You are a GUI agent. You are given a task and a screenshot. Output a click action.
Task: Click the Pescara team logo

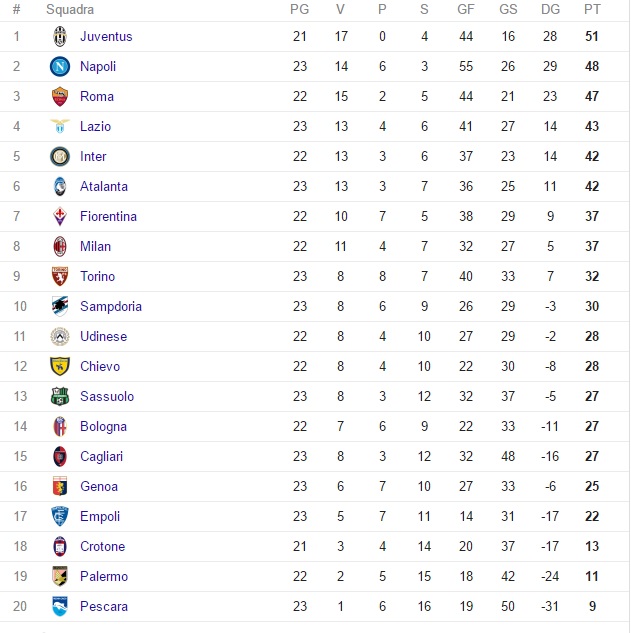(x=60, y=607)
